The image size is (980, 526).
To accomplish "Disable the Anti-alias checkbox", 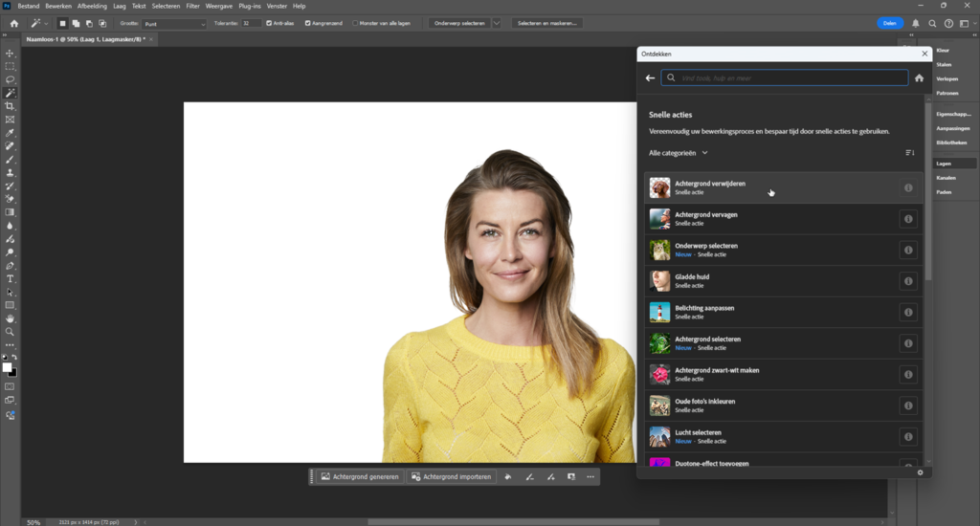I will tap(268, 23).
